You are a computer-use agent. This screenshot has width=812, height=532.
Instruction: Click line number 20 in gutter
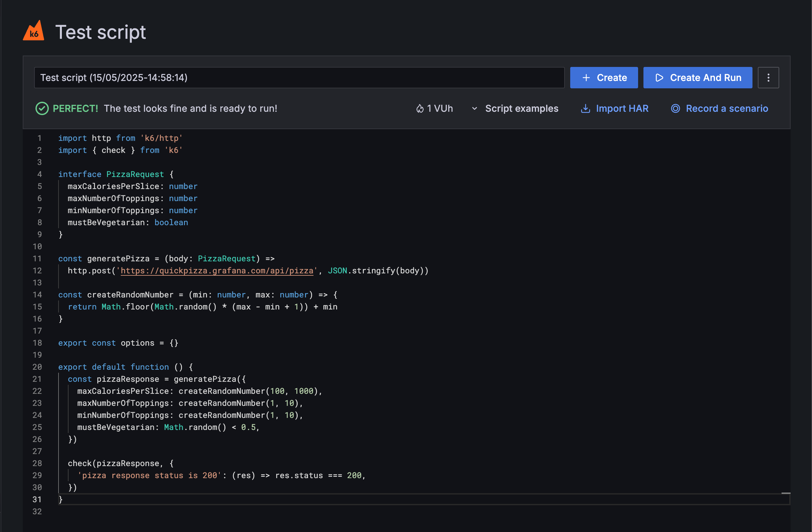click(37, 367)
